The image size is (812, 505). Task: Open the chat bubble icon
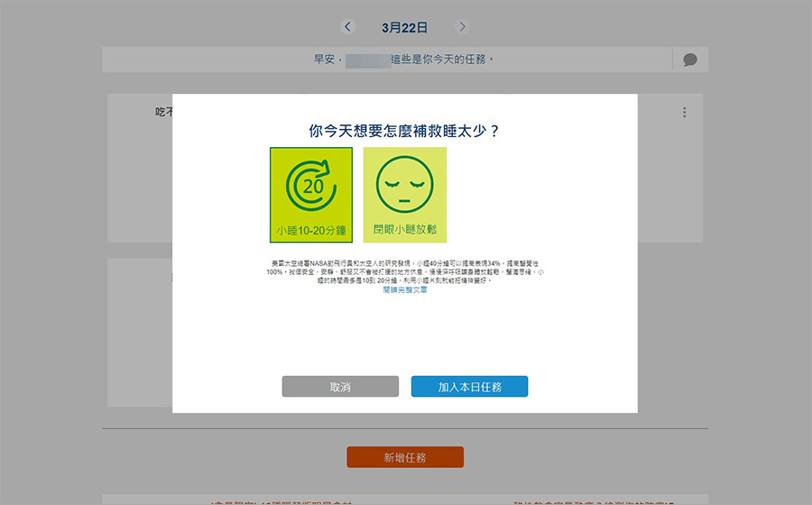(690, 60)
